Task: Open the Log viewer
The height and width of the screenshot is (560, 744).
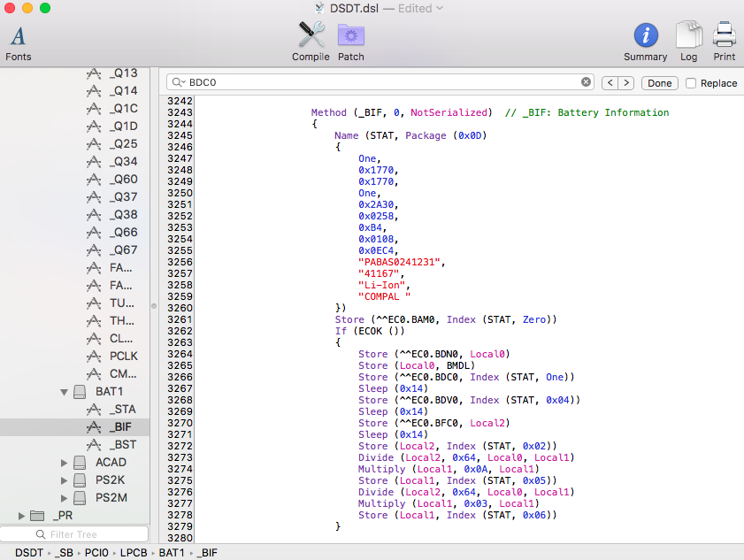Action: (688, 42)
